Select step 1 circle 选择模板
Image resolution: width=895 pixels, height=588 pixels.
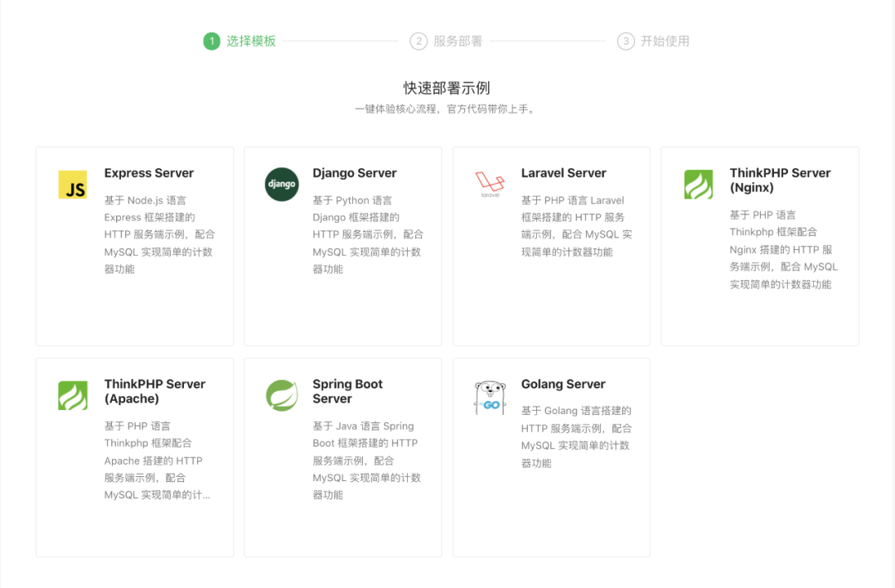tap(212, 41)
